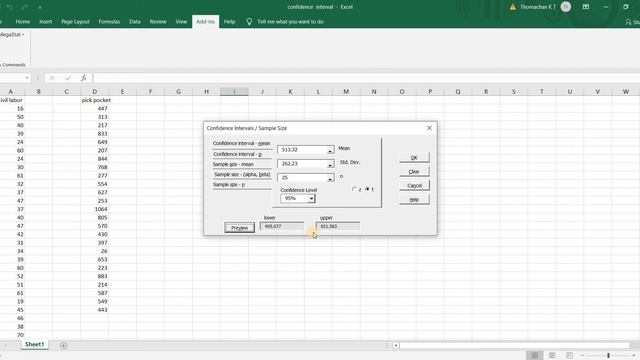Open the Review ribbon tab

[x=158, y=22]
